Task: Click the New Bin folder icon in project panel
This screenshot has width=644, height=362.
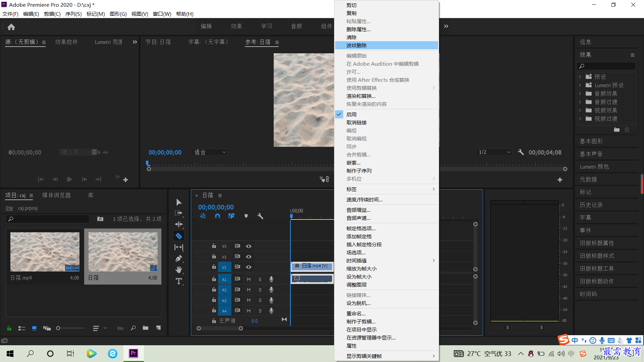Action: click(145, 328)
